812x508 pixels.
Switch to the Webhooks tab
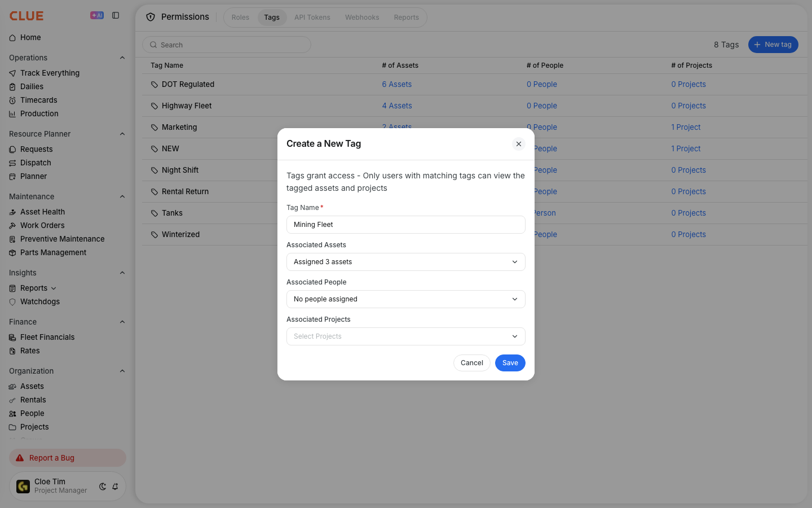click(x=362, y=17)
